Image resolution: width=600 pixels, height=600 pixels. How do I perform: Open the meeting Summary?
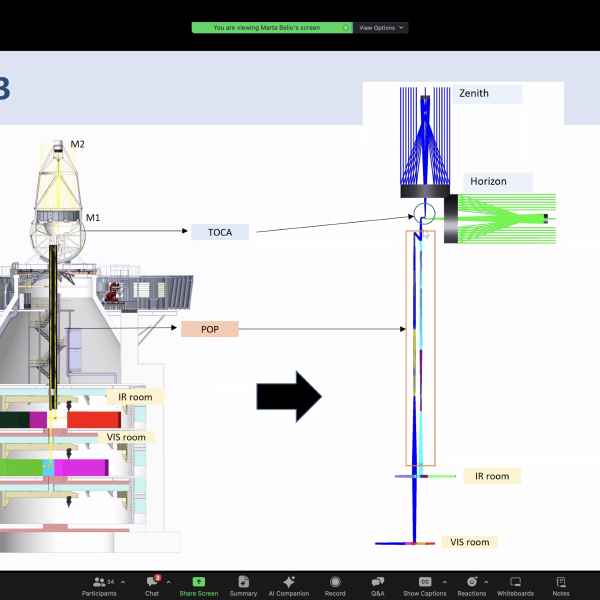tap(243, 584)
